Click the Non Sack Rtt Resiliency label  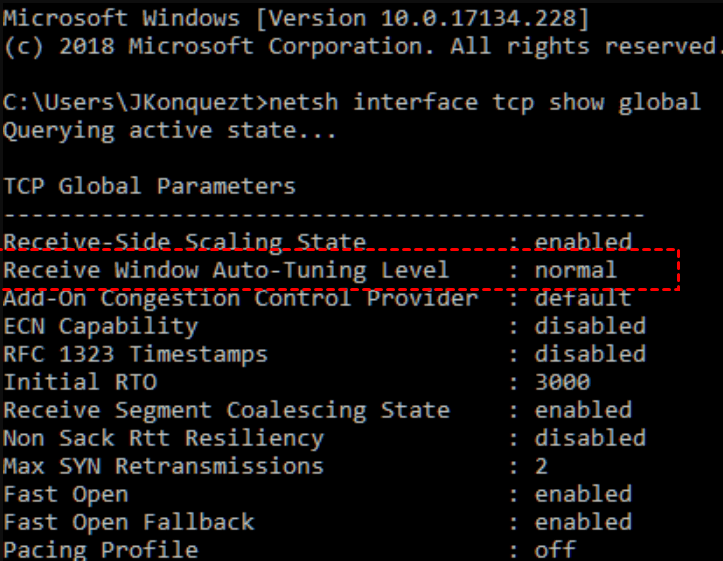coord(164,438)
